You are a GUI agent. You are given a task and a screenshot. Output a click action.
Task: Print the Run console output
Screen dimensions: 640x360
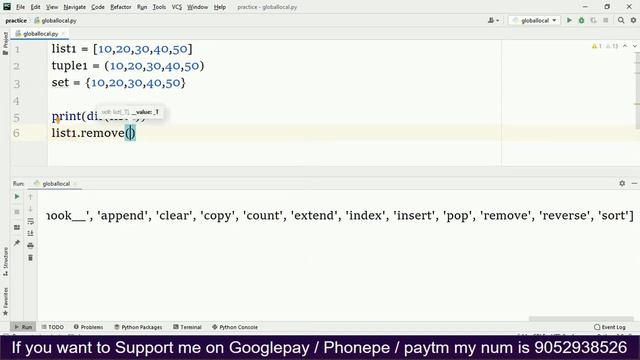coord(30,246)
